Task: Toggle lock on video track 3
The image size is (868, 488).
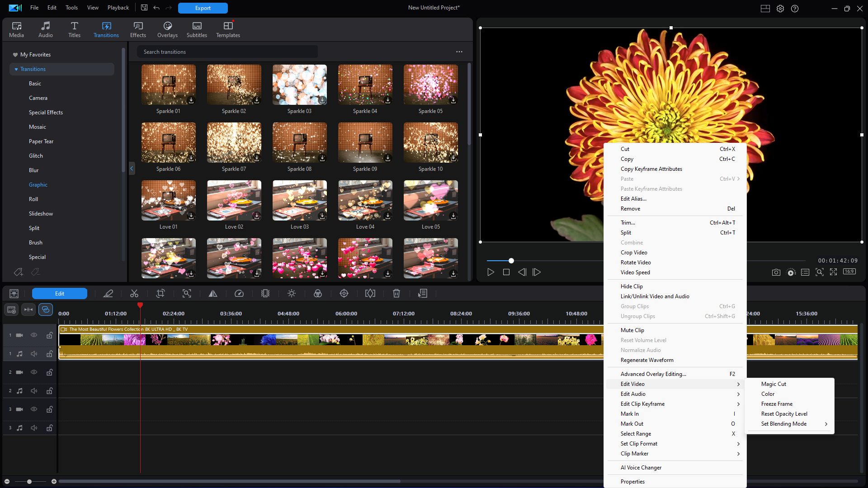Action: click(49, 409)
